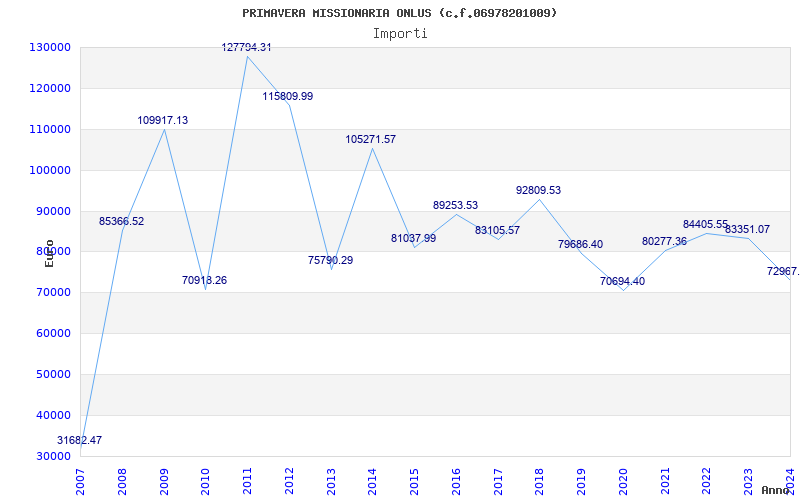Viewport: 800px width, 500px height.
Task: Click data label 81037.99
Action: coord(414,238)
